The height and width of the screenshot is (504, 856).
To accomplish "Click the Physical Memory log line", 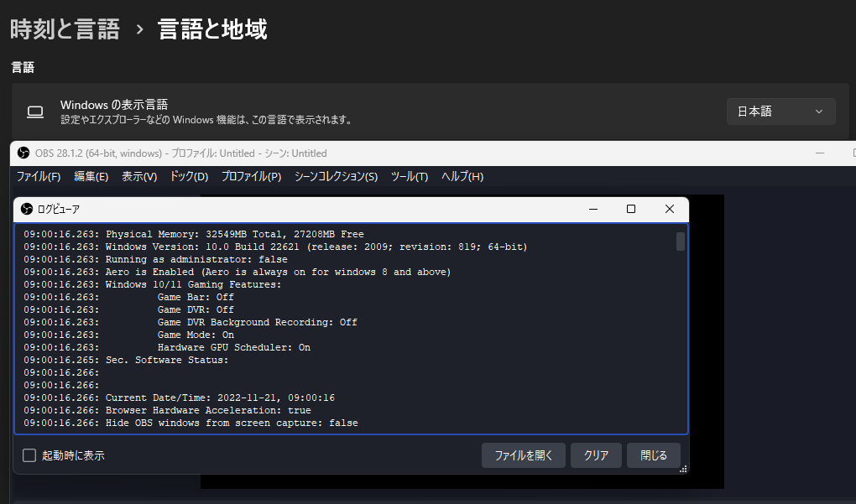I will pyautogui.click(x=194, y=235).
